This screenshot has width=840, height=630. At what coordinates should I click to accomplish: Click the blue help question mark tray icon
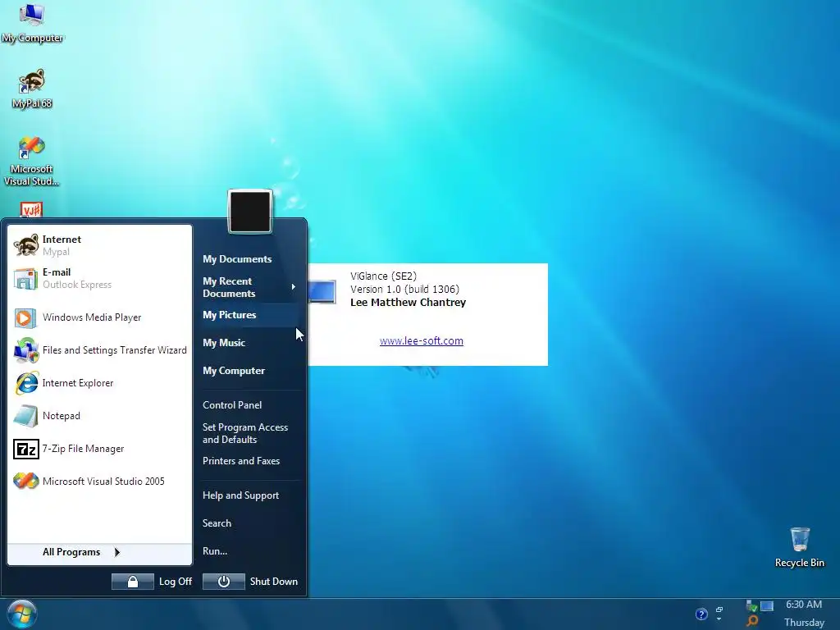coord(701,614)
